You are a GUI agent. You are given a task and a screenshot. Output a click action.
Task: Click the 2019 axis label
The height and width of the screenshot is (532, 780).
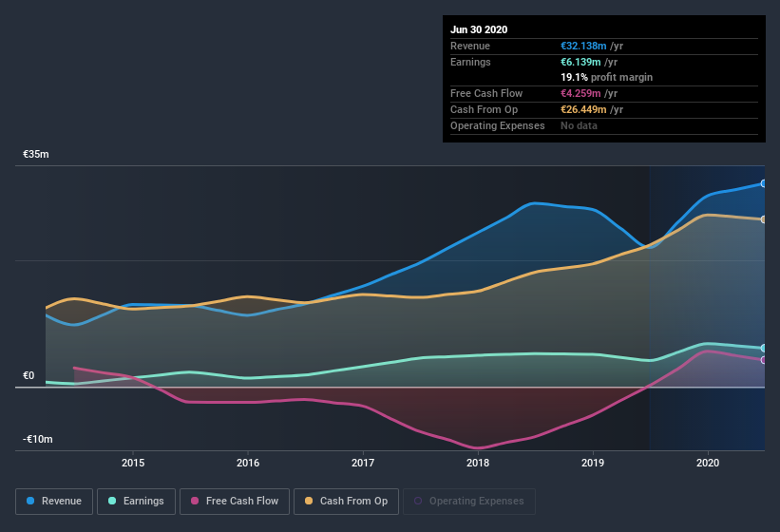click(x=593, y=463)
